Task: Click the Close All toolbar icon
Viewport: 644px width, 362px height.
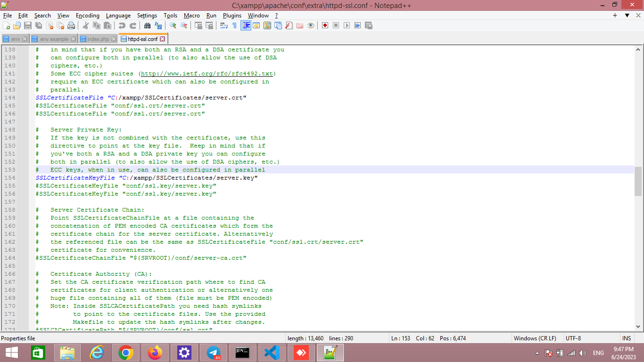Action: pos(60,25)
